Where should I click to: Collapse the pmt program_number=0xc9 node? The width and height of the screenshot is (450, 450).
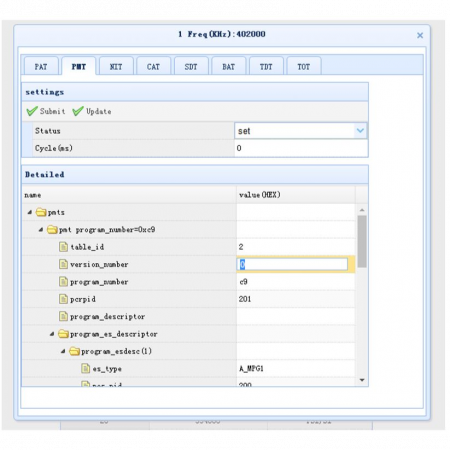(x=41, y=229)
